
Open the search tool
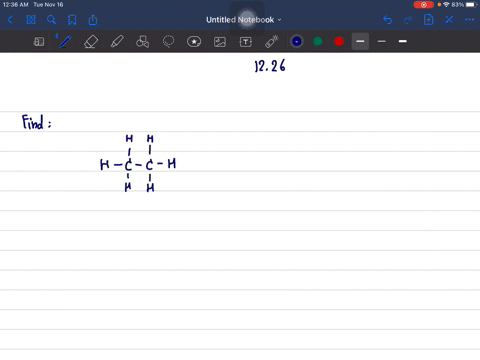(51, 20)
